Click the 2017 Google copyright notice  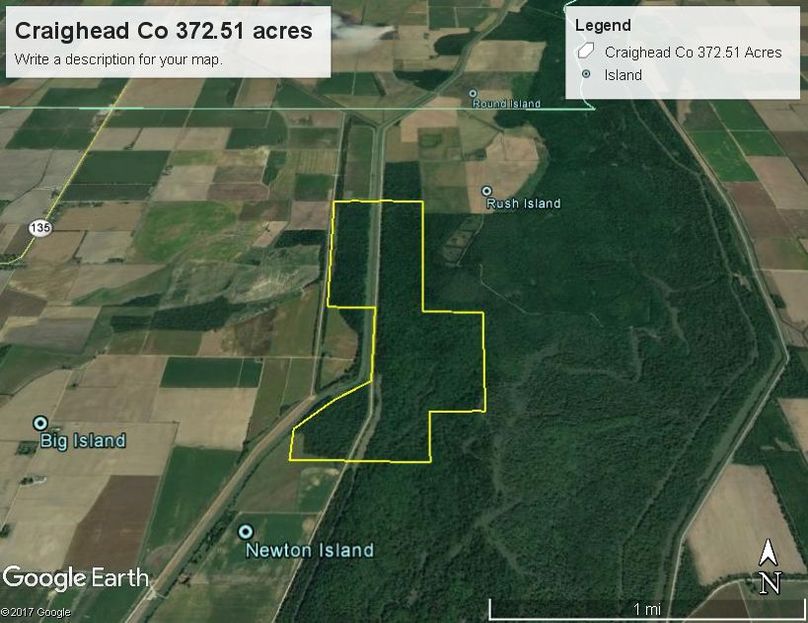[x=36, y=612]
